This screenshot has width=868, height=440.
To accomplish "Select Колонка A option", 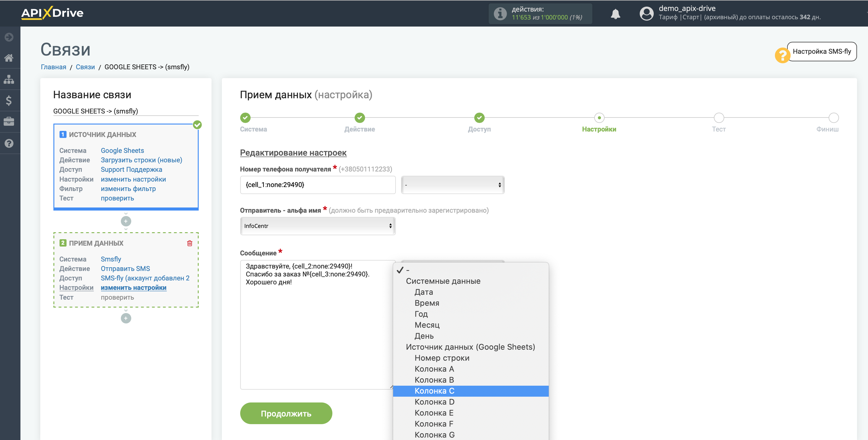I will (x=471, y=369).
